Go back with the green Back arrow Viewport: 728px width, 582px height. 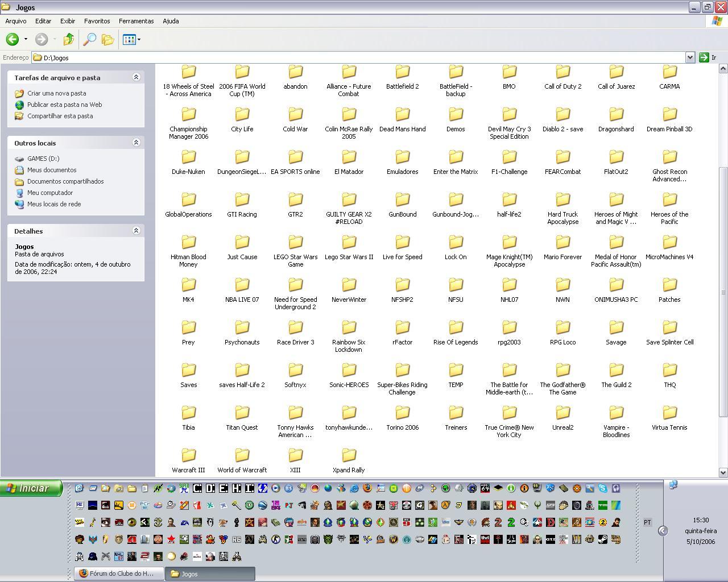tap(12, 39)
